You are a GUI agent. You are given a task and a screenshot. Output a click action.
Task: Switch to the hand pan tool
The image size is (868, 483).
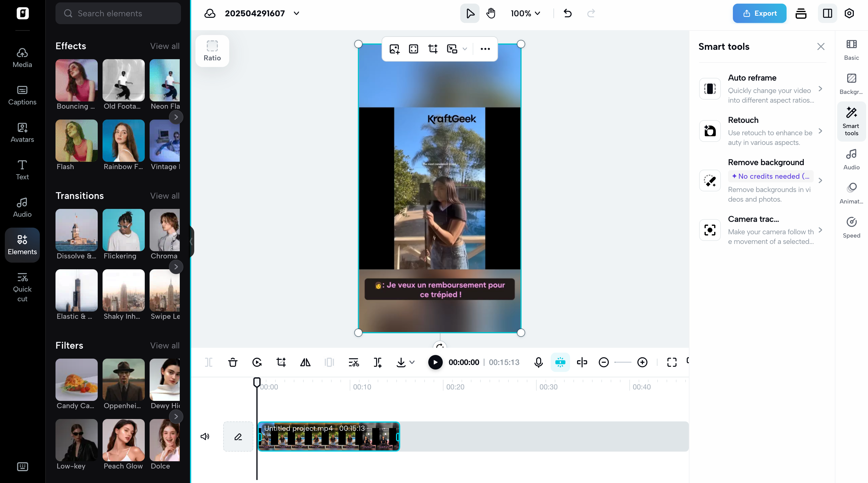tap(491, 14)
